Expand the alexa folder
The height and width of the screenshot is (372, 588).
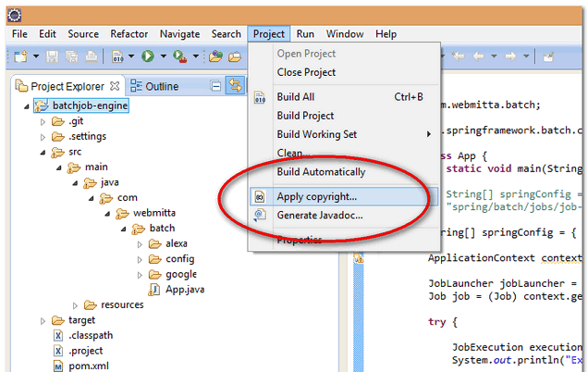[140, 244]
